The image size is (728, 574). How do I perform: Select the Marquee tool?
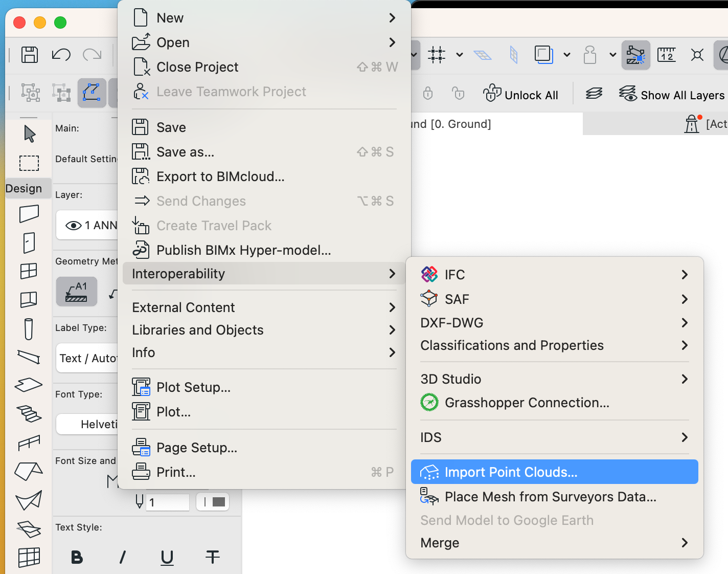29,163
